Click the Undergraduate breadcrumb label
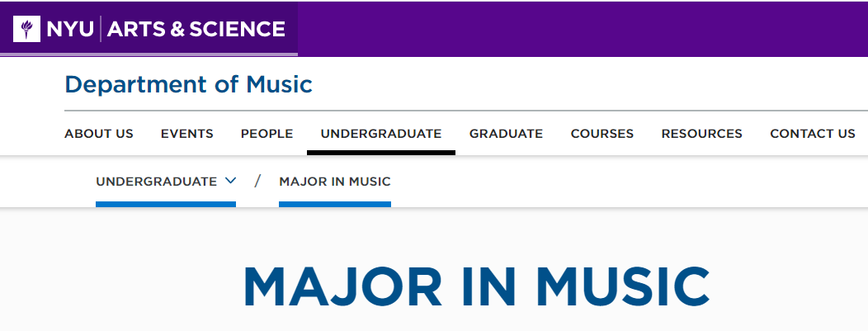The height and width of the screenshot is (331, 868). (x=156, y=182)
